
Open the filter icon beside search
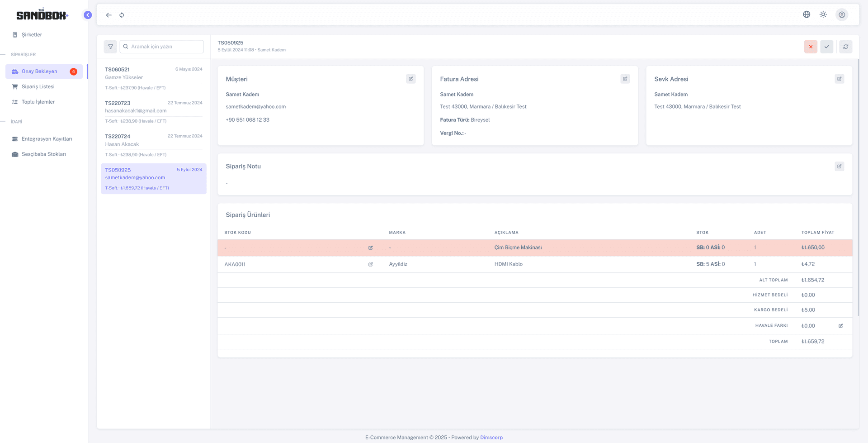(x=110, y=47)
